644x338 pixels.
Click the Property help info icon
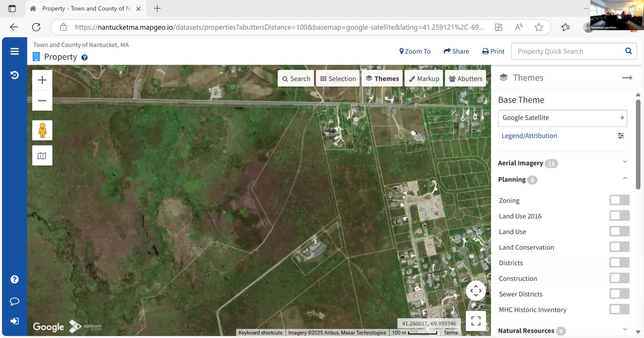(85, 58)
